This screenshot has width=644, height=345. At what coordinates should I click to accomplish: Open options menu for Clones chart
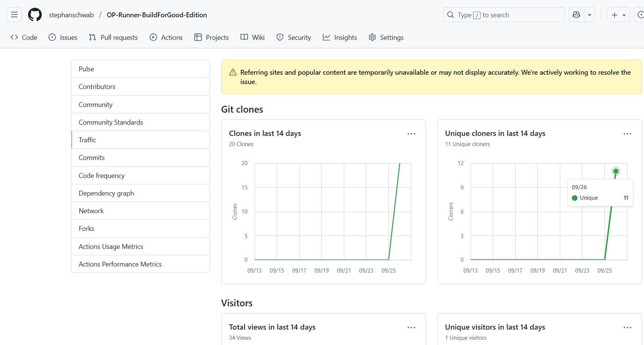click(411, 134)
